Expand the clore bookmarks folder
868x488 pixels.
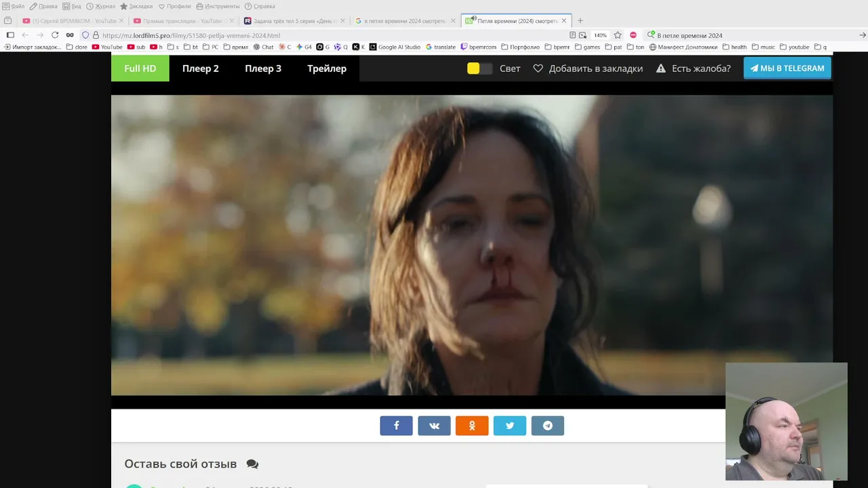77,47
